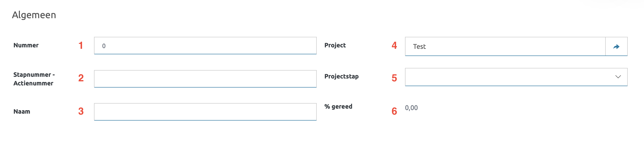Click red annotation number 3

point(81,111)
